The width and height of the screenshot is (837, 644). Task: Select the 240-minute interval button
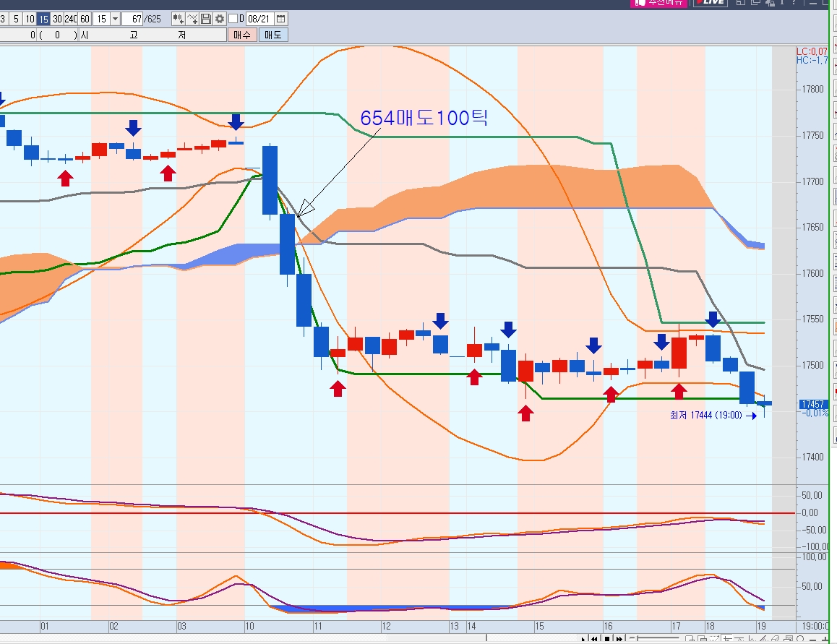[x=71, y=20]
